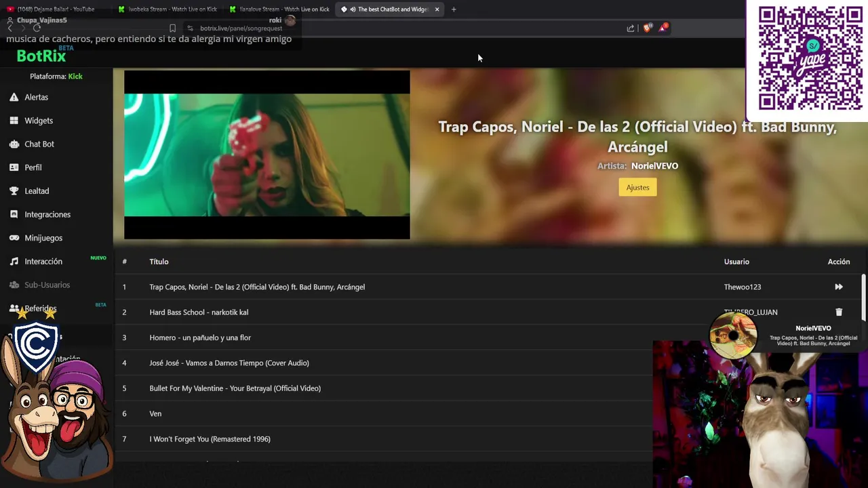Viewport: 868px width, 488px height.
Task: Click the Kick platform label
Action: tap(75, 77)
